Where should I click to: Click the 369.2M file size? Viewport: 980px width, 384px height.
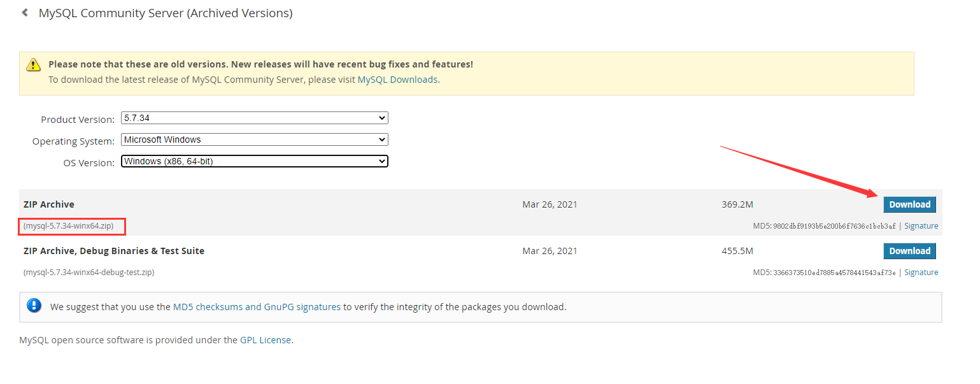point(737,204)
